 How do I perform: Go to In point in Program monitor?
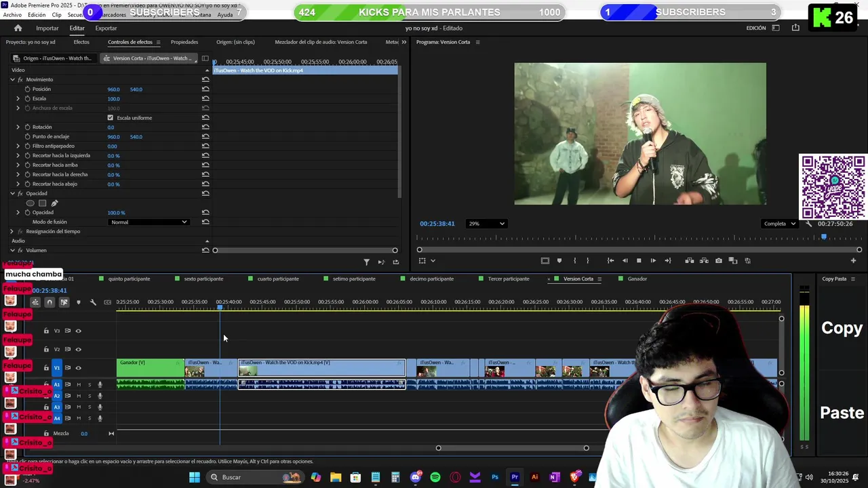[x=610, y=260]
